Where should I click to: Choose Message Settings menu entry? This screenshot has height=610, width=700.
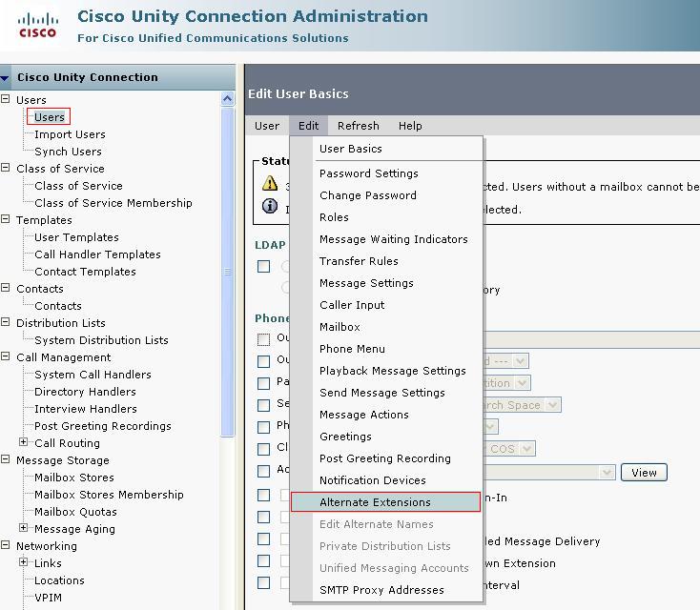(x=366, y=283)
